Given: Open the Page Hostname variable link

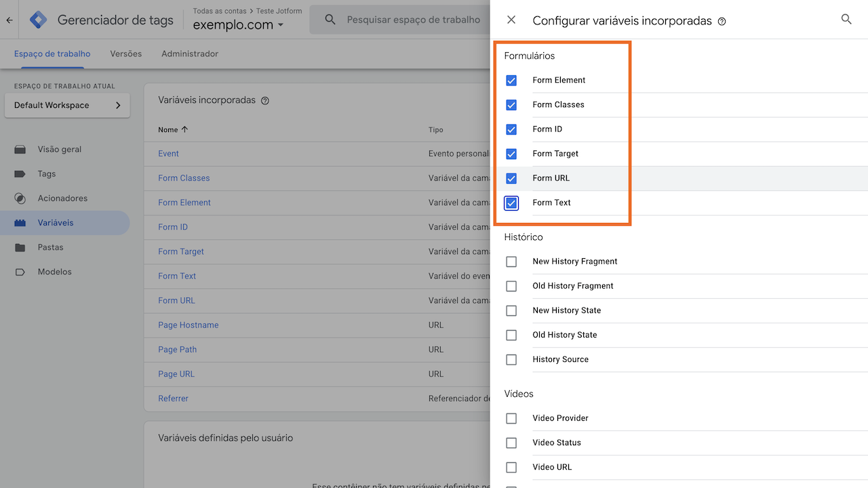Looking at the screenshot, I should pos(188,325).
